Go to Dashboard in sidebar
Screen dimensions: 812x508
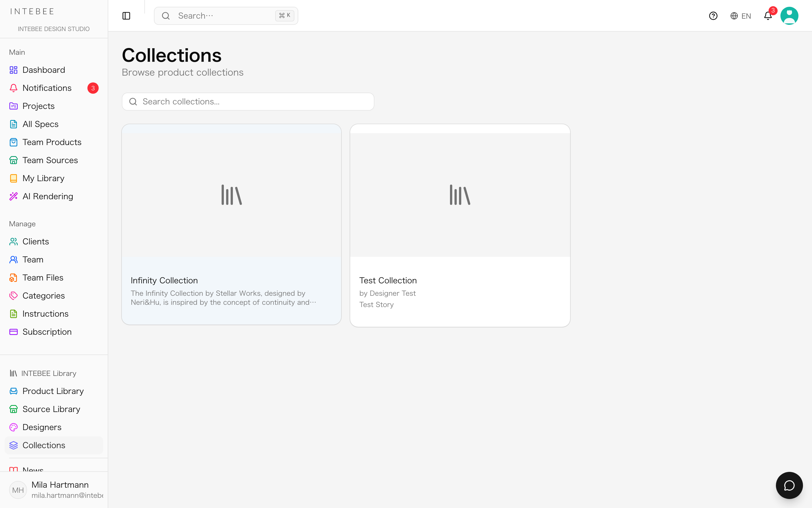coord(54,70)
